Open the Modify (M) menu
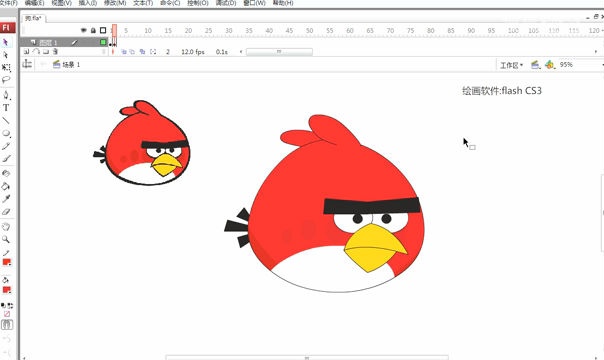 (115, 3)
